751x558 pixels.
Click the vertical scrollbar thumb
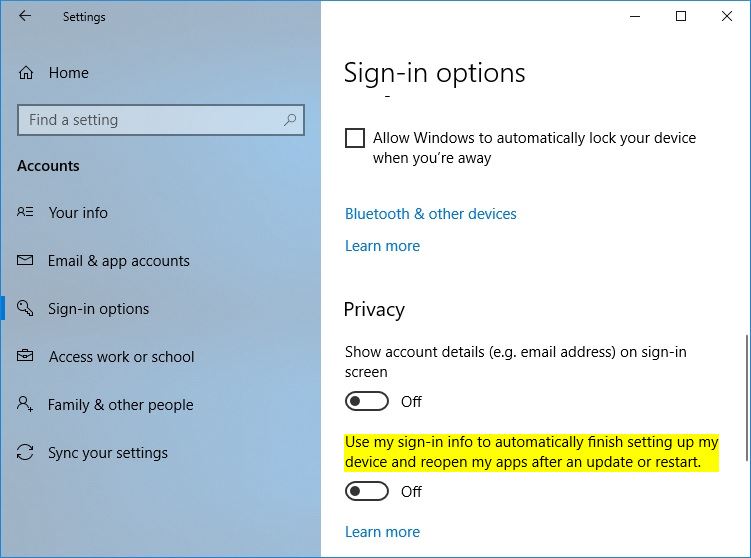[x=747, y=398]
